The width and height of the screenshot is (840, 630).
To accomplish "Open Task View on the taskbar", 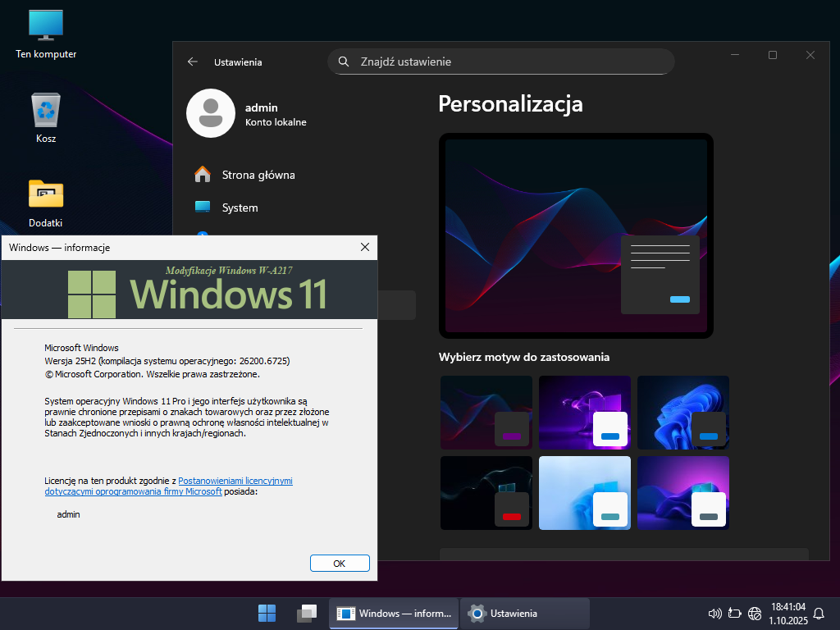I will (307, 613).
